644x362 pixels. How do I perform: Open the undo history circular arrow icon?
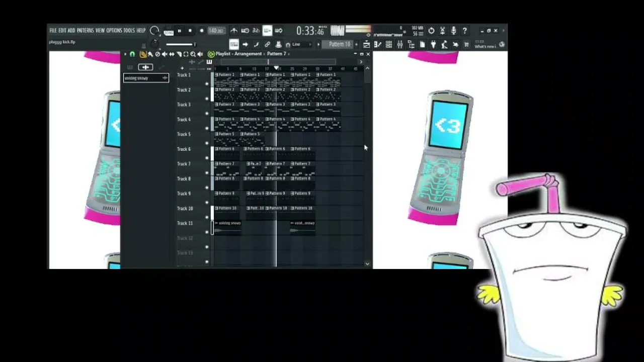431,31
